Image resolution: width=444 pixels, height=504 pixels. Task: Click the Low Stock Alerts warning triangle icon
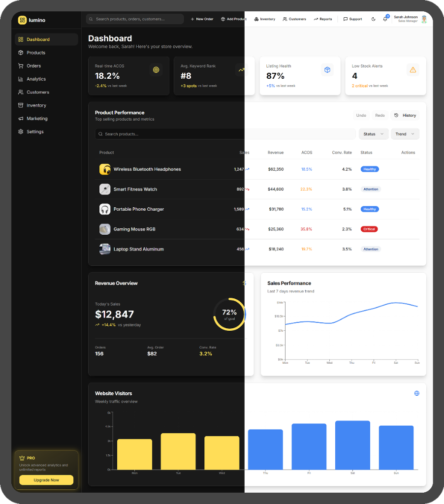413,69
